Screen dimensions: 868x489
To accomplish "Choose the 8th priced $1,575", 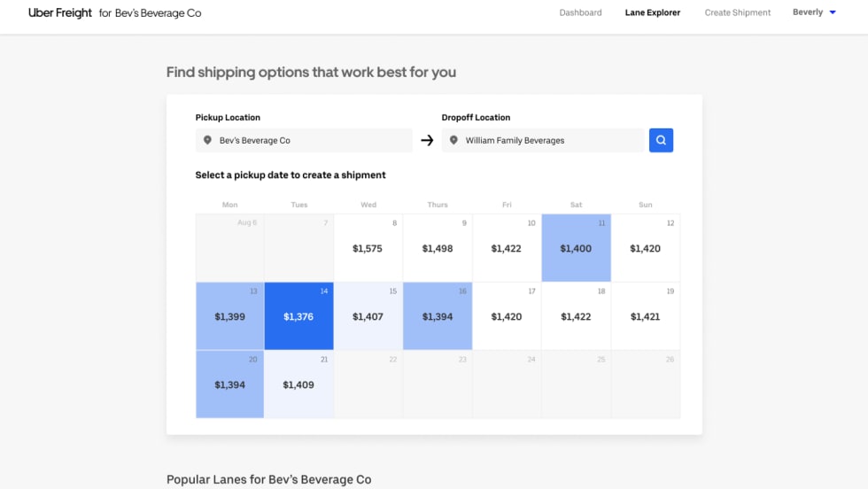I will tap(368, 248).
